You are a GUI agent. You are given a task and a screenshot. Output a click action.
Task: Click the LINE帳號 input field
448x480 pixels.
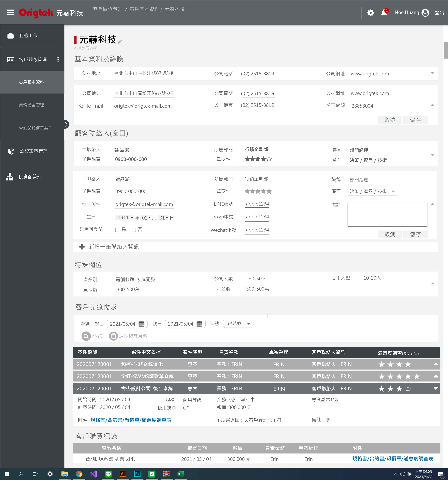257,204
